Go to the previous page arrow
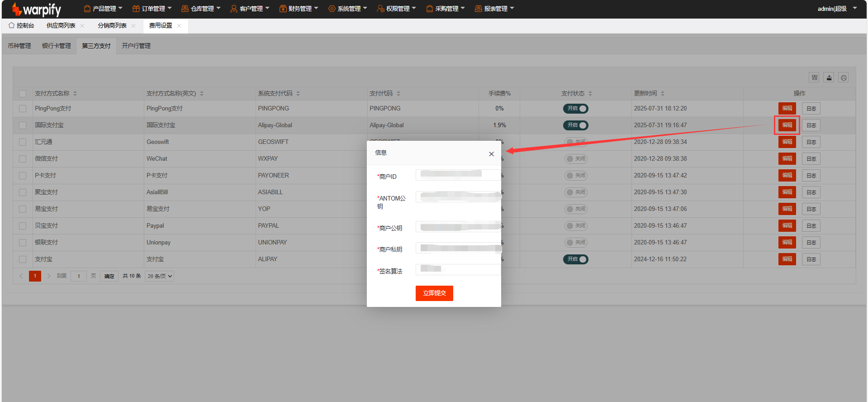This screenshot has height=402, width=868. tap(21, 276)
